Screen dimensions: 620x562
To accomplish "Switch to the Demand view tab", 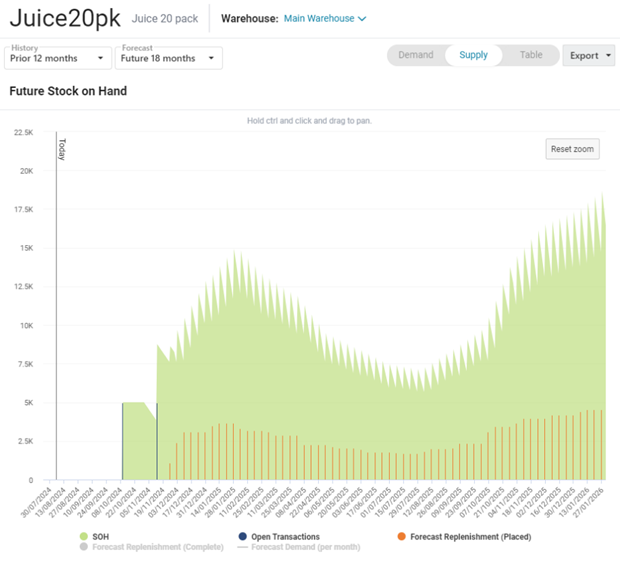I will point(415,56).
